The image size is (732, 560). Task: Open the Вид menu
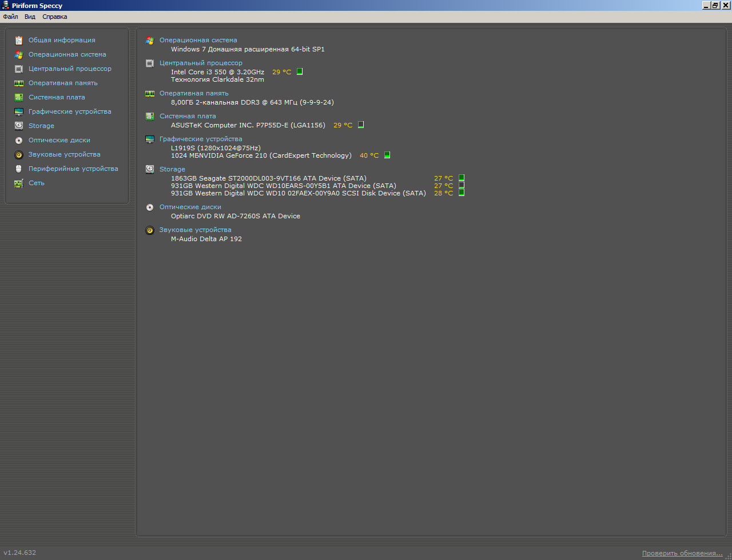pyautogui.click(x=30, y=17)
